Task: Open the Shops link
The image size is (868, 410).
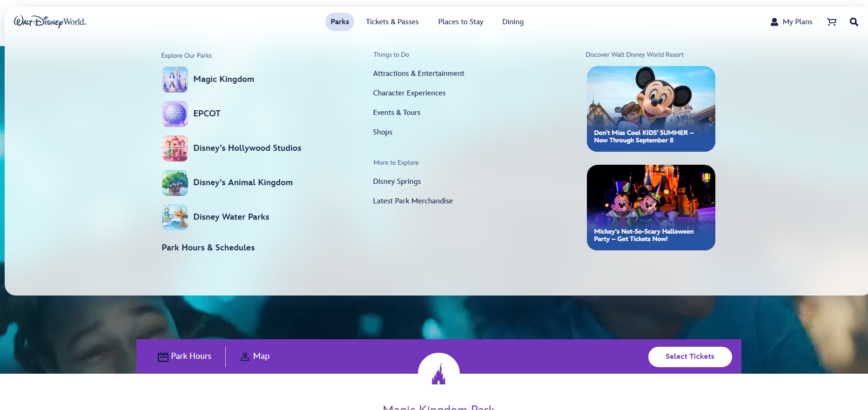Action: (x=383, y=132)
